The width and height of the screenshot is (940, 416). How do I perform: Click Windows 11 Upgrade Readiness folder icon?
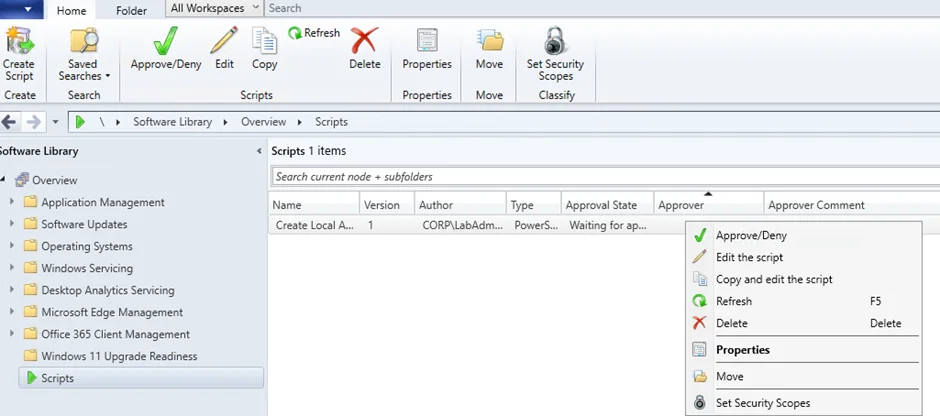tap(30, 356)
